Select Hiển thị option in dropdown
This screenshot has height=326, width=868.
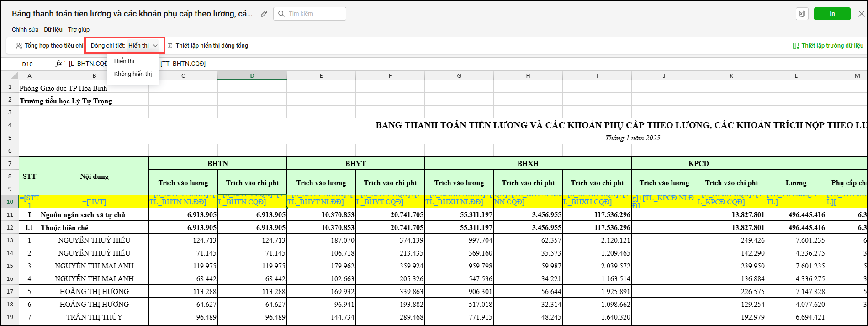pyautogui.click(x=124, y=61)
